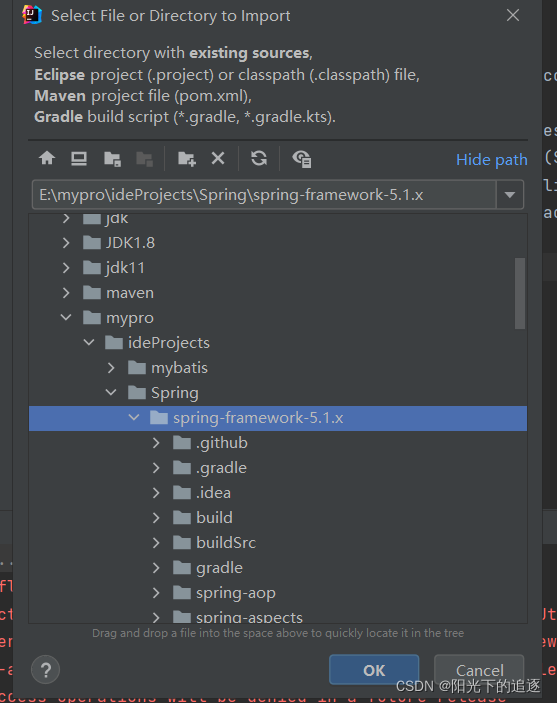
Task: Expand the gradle folder
Action: [x=156, y=568]
